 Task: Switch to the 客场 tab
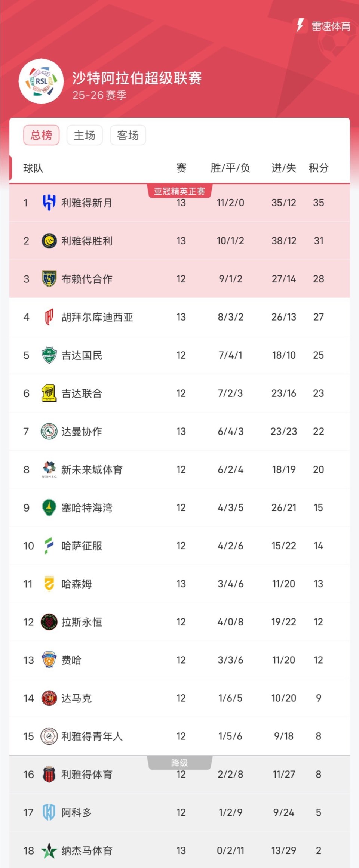(128, 135)
